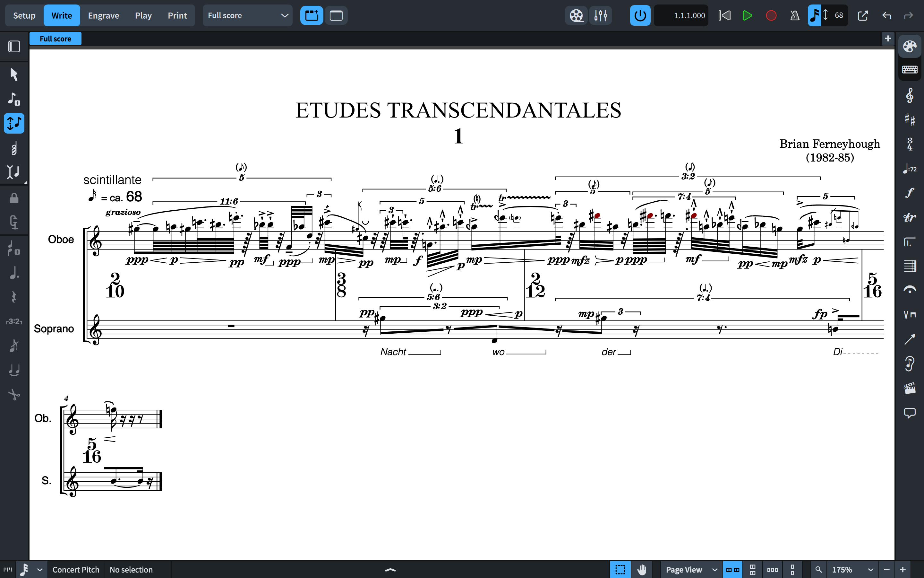The height and width of the screenshot is (578, 924).
Task: Switch to Print mode
Action: tap(177, 16)
